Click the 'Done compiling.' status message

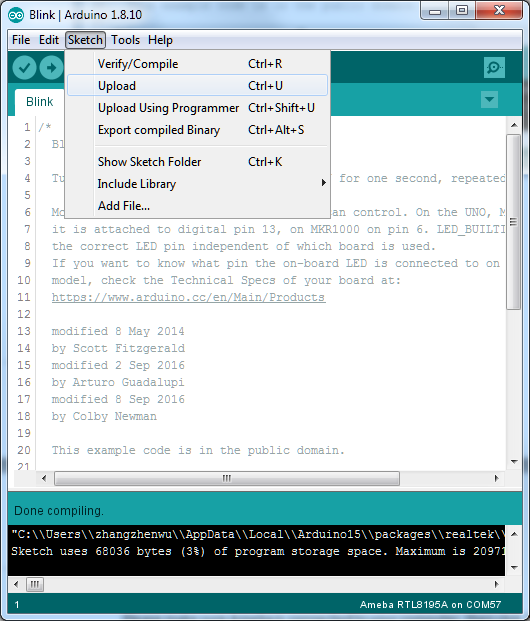[x=59, y=511]
